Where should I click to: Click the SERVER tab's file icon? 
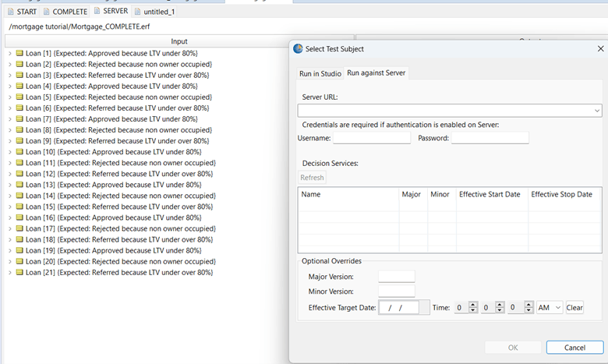click(x=97, y=12)
